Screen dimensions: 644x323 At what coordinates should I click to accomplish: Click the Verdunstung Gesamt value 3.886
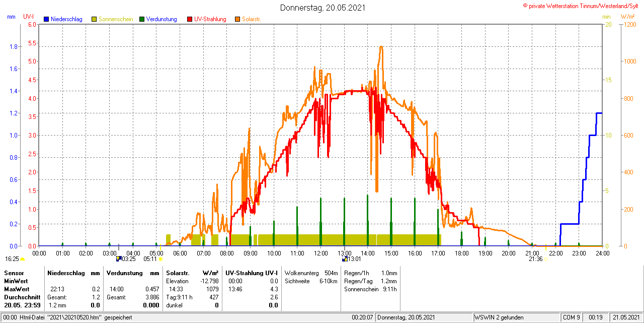(x=151, y=297)
